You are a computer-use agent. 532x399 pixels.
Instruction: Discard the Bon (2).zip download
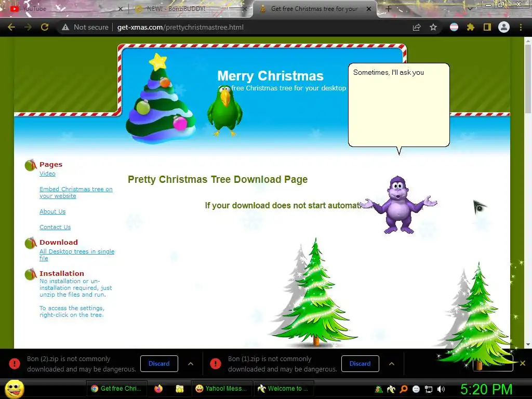point(159,363)
